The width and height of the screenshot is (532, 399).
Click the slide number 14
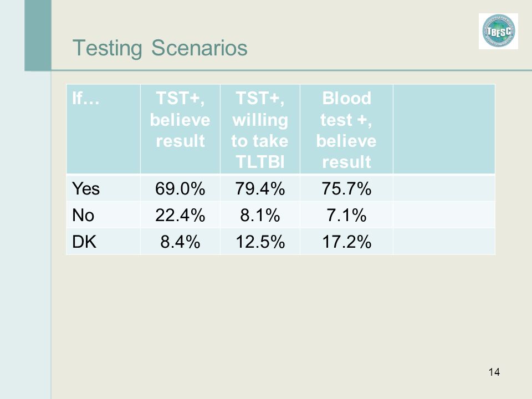(x=494, y=372)
